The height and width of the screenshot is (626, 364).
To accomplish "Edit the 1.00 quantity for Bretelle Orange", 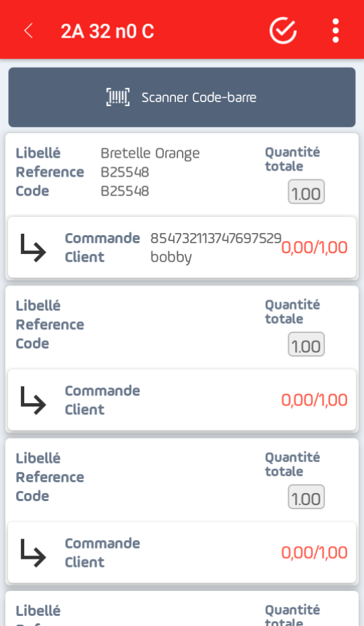I will coord(306,192).
